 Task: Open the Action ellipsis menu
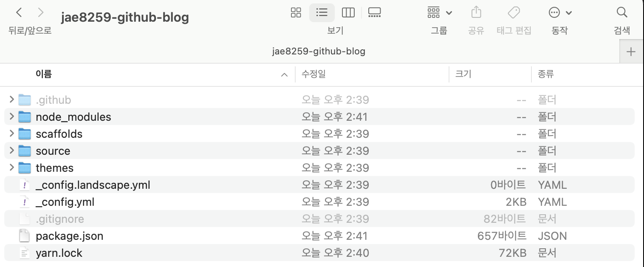click(x=559, y=13)
